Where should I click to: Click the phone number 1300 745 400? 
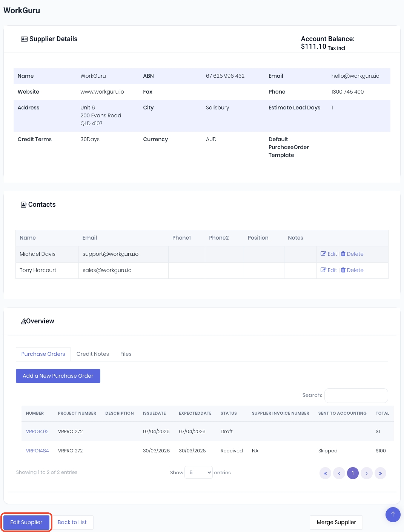click(347, 92)
